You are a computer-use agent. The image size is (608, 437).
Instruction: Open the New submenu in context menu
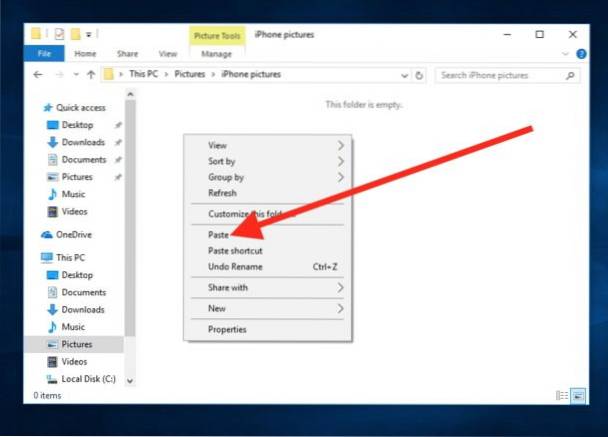click(217, 309)
